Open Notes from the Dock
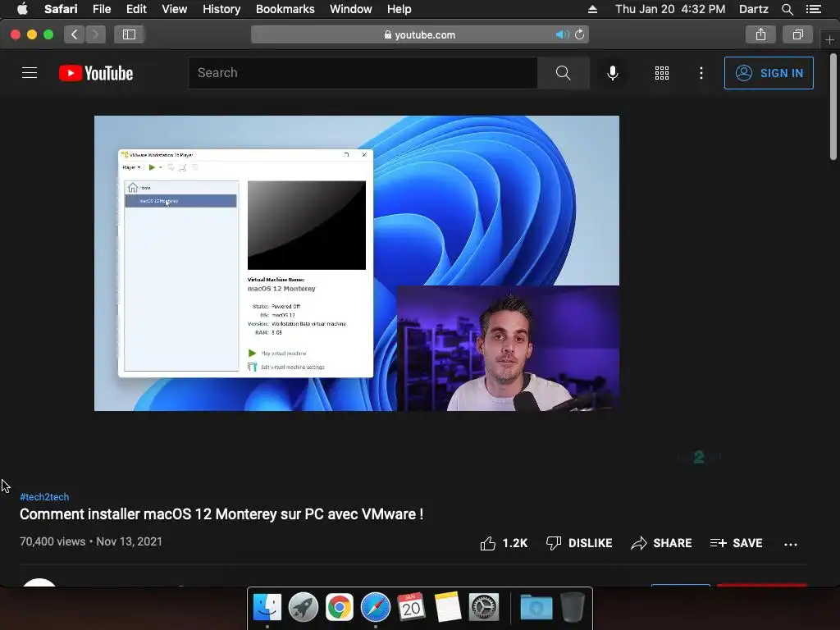The height and width of the screenshot is (630, 840). 448,607
